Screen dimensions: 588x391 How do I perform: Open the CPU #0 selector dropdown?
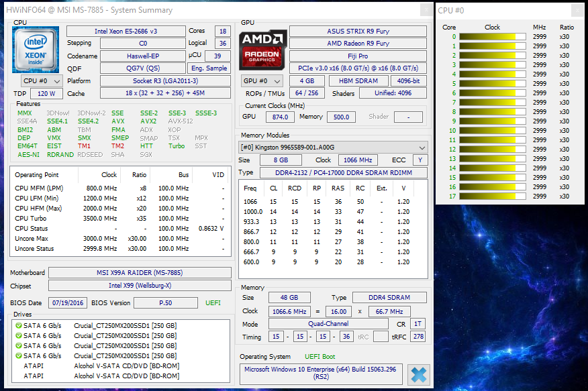click(x=42, y=81)
